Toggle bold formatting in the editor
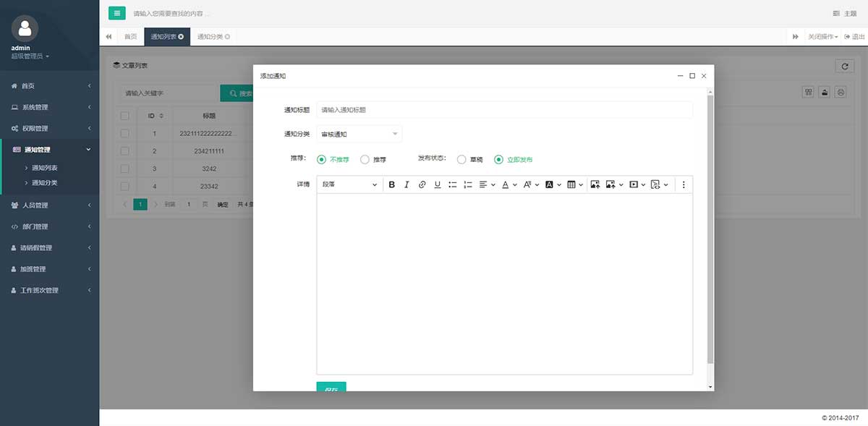This screenshot has width=868, height=426. (x=392, y=185)
